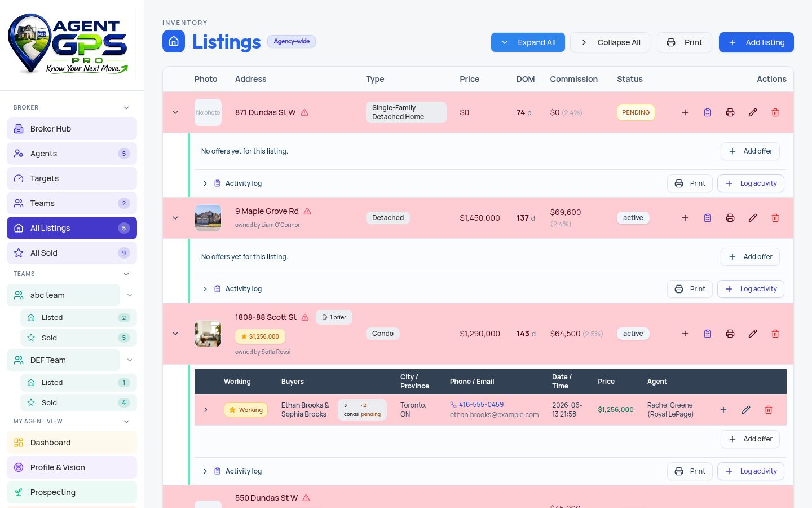812x508 pixels.
Task: Click Add listing button
Action: point(756,42)
